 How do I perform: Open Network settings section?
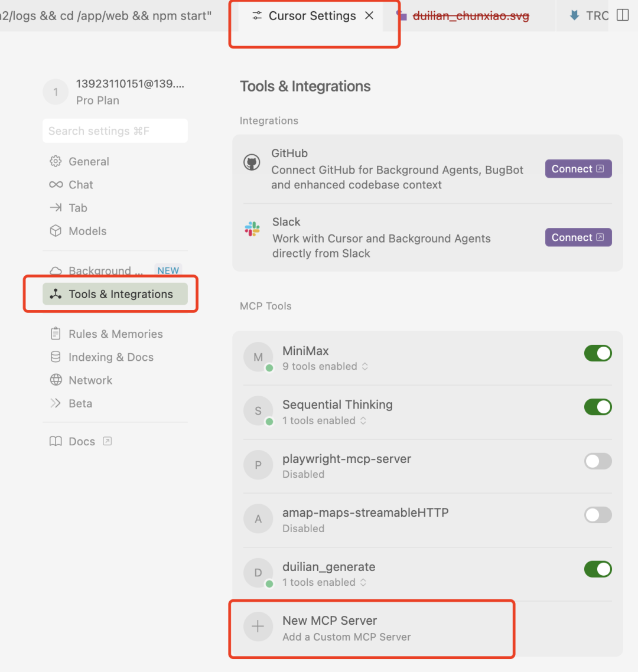coord(115,380)
